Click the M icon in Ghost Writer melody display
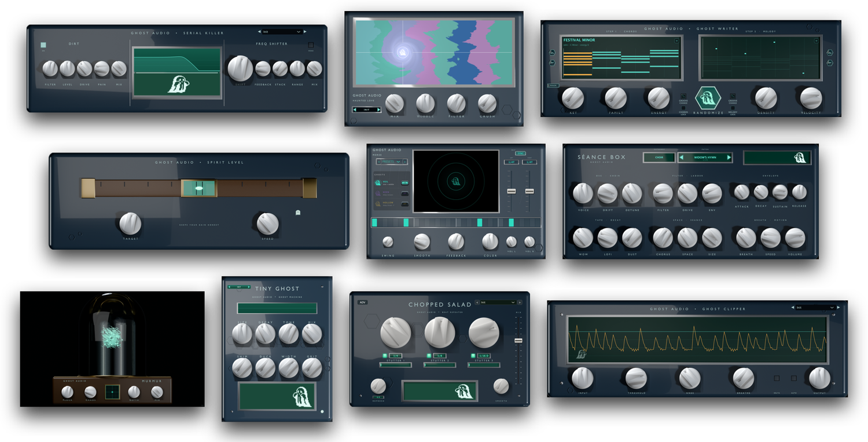Image resolution: width=868 pixels, height=442 pixels. pyautogui.click(x=816, y=41)
